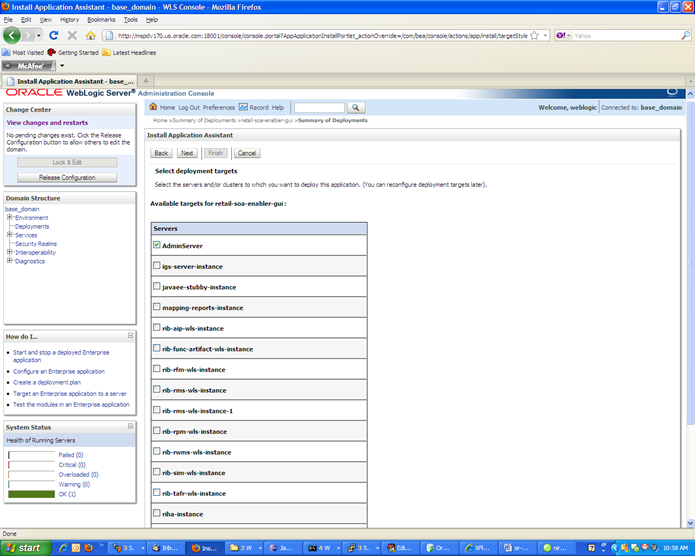Open Internet Explorer quick launch icon

click(x=63, y=548)
